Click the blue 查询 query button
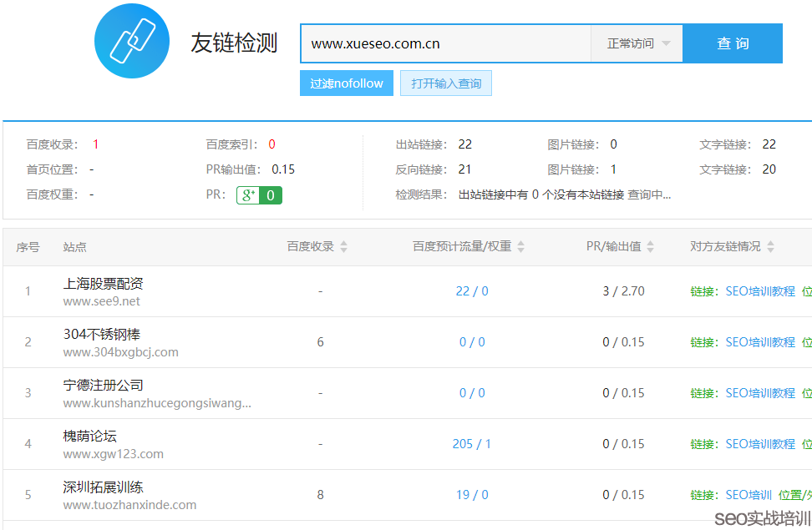Image resolution: width=812 pixels, height=530 pixels. pyautogui.click(x=733, y=43)
